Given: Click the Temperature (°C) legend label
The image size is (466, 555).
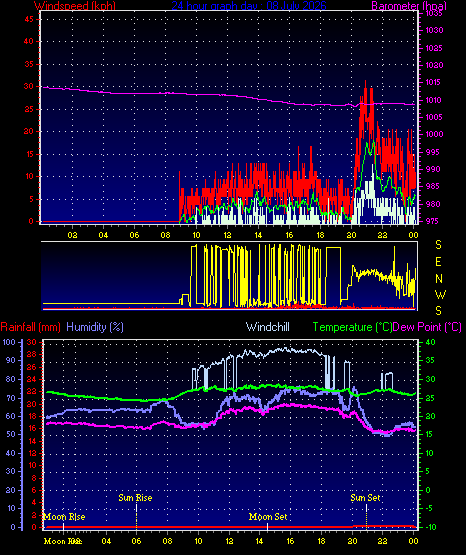Looking at the screenshot, I should point(352,327).
